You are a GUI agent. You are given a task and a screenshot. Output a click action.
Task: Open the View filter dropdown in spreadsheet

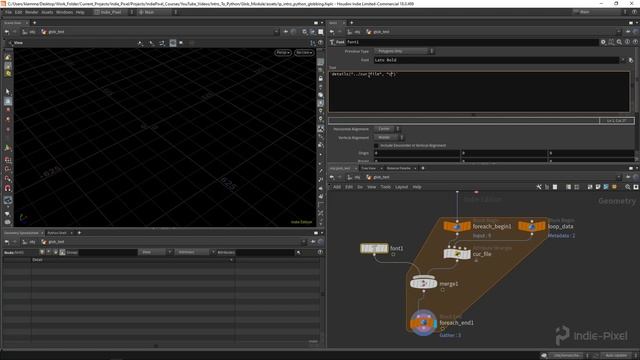[155, 252]
